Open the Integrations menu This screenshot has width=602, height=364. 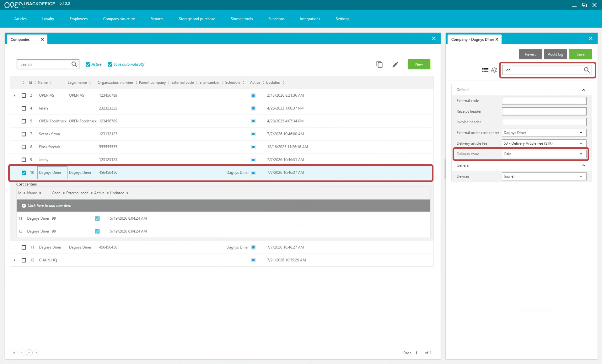[x=310, y=19]
